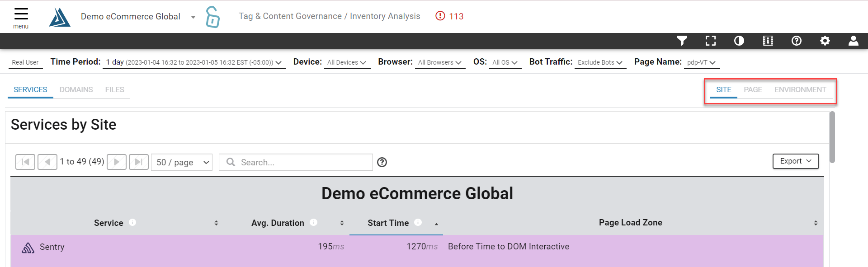Click the Service column header

pos(108,223)
